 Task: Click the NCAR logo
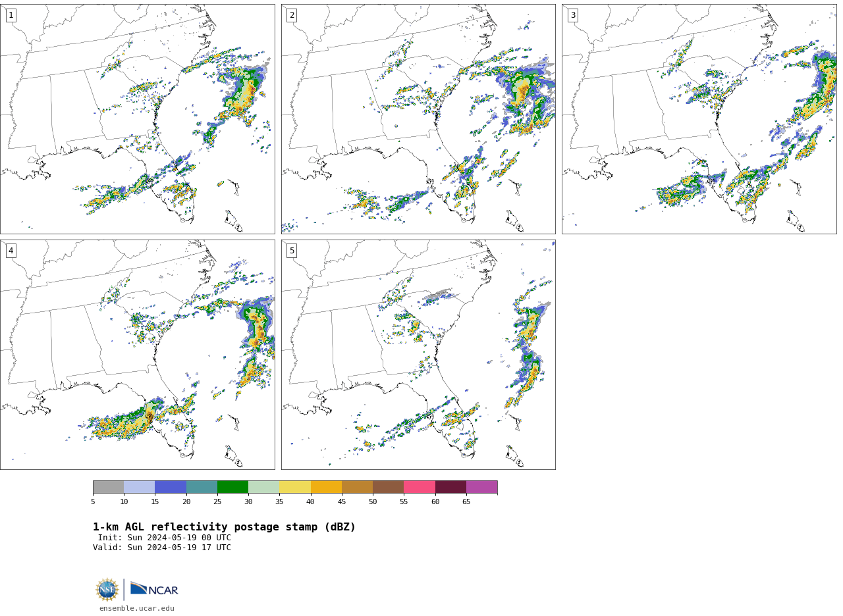(x=154, y=590)
